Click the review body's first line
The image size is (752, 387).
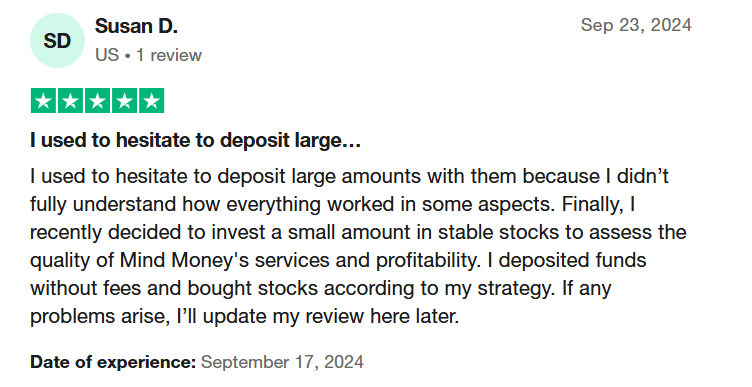349,176
